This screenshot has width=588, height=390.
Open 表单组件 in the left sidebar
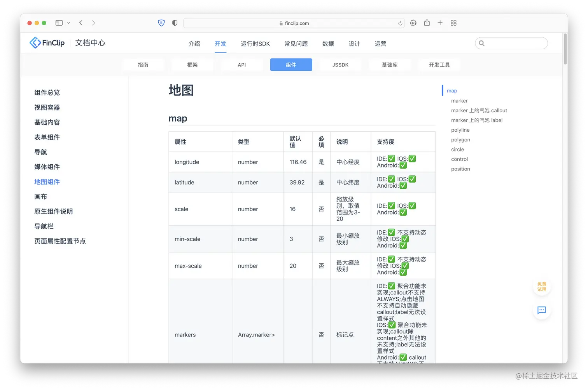[47, 137]
